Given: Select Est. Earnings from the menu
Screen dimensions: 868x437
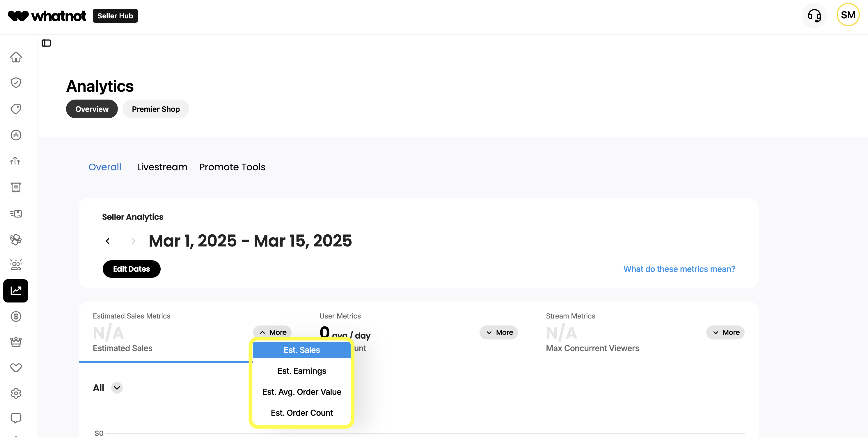Looking at the screenshot, I should (x=301, y=371).
